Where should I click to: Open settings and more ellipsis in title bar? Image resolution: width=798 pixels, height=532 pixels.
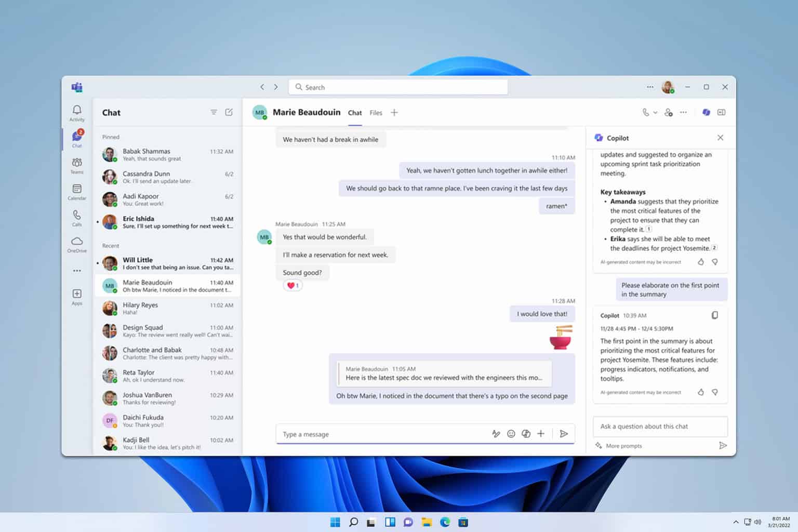[x=650, y=87]
